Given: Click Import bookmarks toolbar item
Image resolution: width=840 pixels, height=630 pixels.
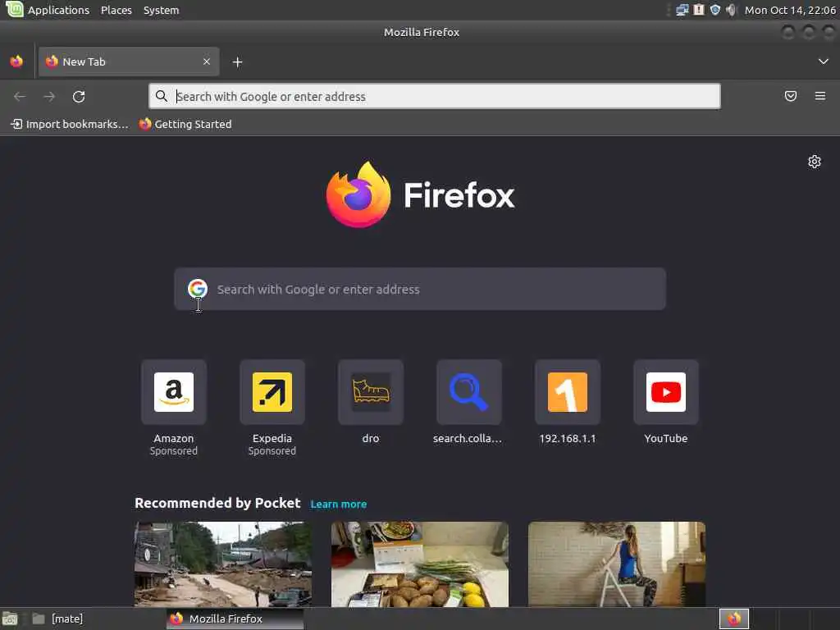Looking at the screenshot, I should point(70,125).
